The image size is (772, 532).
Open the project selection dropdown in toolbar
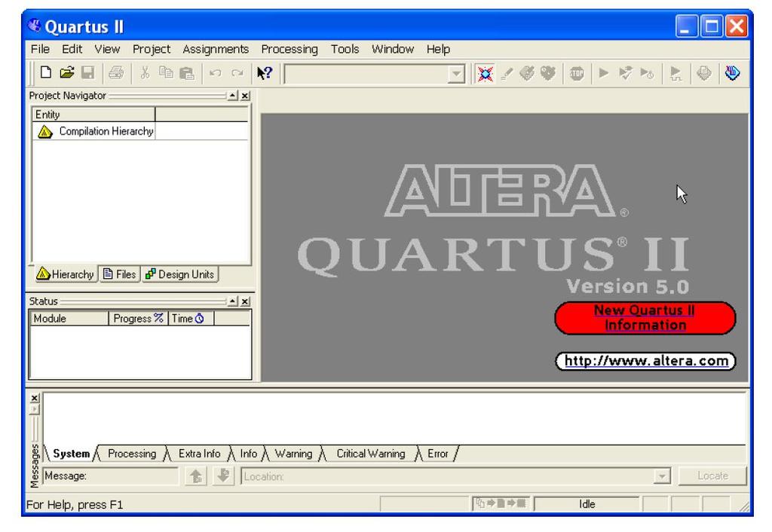tap(456, 75)
